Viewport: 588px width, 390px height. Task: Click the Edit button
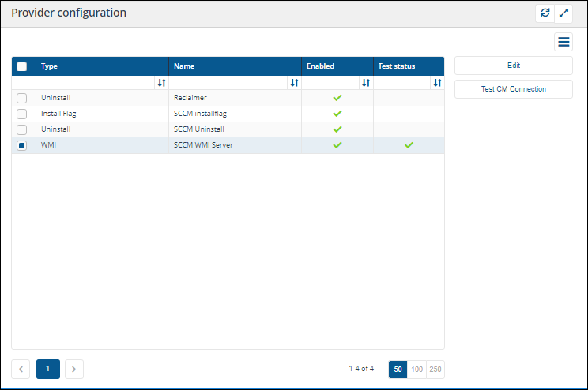513,66
